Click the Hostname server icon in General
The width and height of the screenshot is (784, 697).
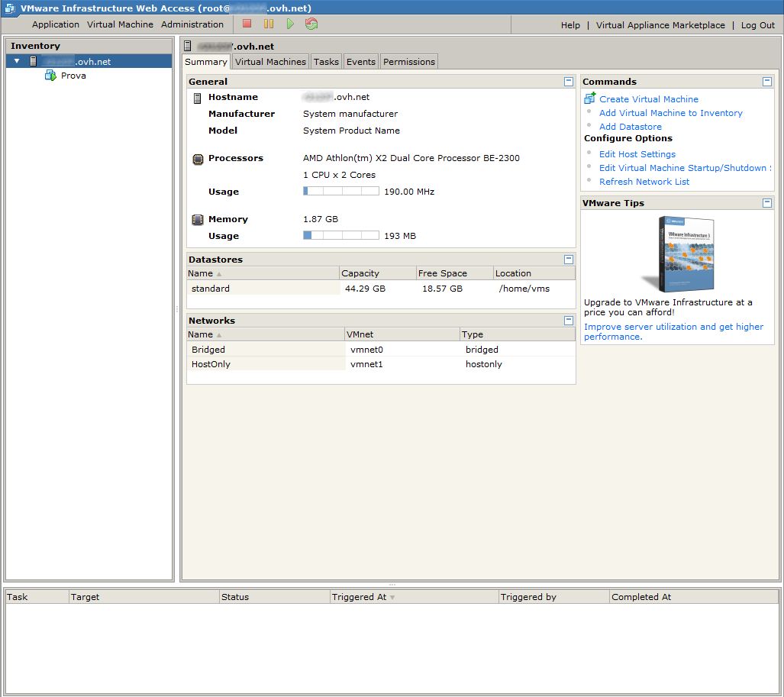198,98
